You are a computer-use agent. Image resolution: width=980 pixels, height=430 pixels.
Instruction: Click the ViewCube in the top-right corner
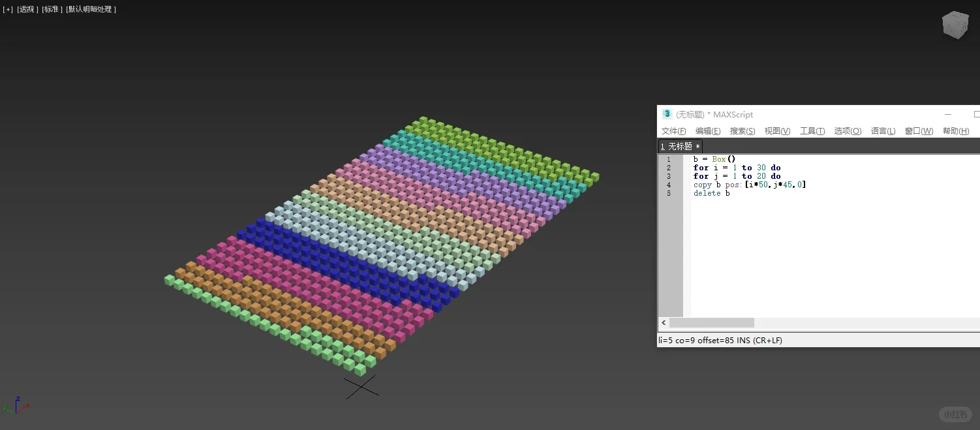[955, 24]
